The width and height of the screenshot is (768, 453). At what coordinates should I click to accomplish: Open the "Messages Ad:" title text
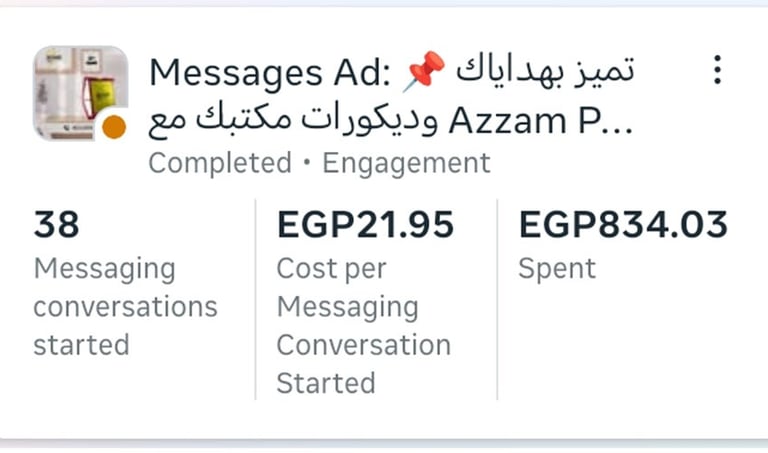[272, 72]
